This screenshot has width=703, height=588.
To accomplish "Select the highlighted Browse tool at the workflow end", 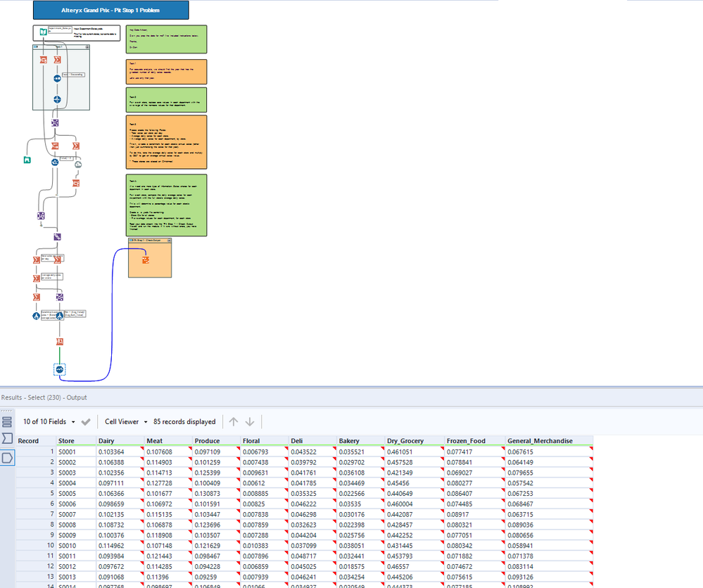I will pos(59,370).
